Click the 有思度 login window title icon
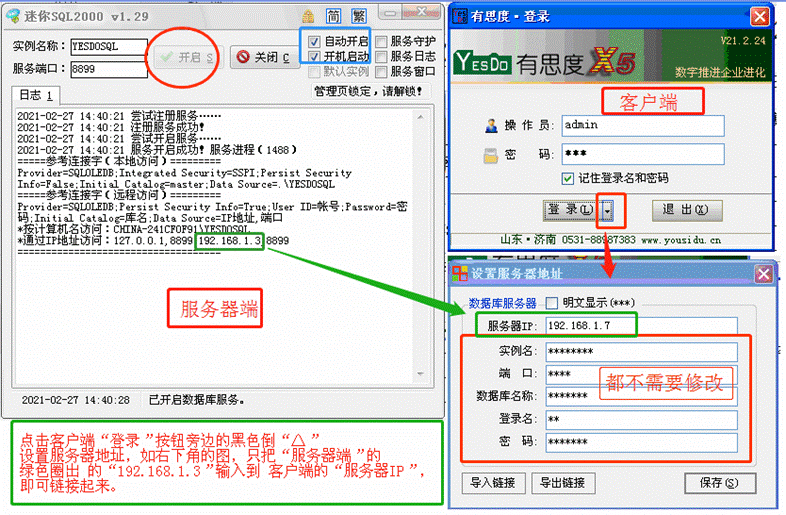The image size is (786, 515). click(459, 16)
